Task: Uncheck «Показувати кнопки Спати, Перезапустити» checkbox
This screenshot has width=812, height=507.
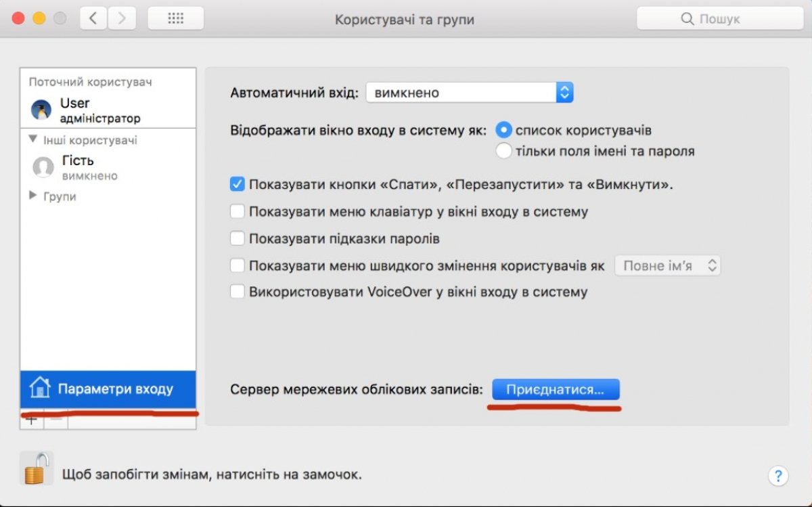Action: click(x=237, y=184)
